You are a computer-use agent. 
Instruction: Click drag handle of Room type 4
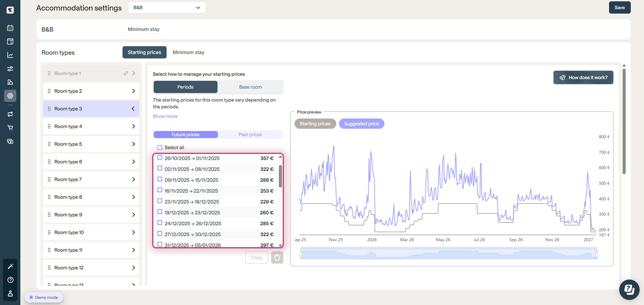pos(49,126)
